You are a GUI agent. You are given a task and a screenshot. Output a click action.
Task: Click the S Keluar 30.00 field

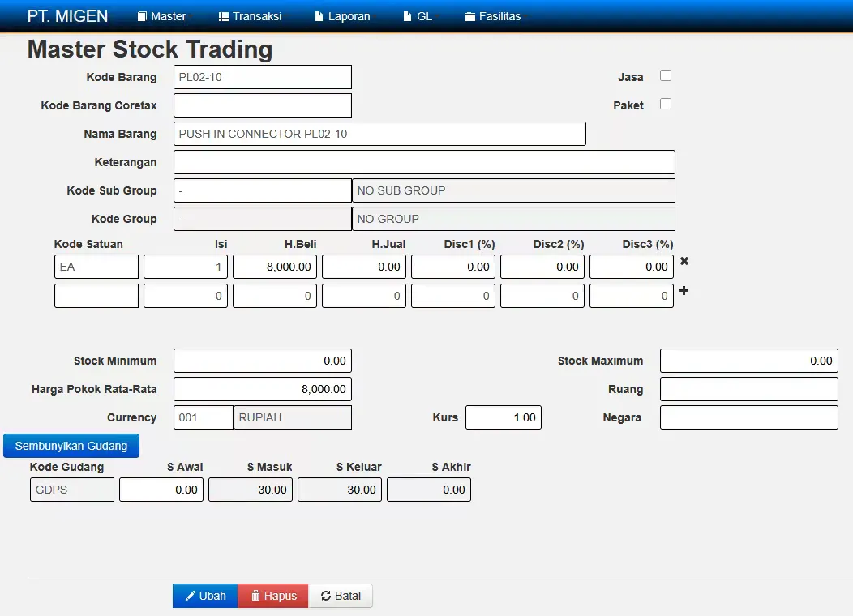(340, 490)
